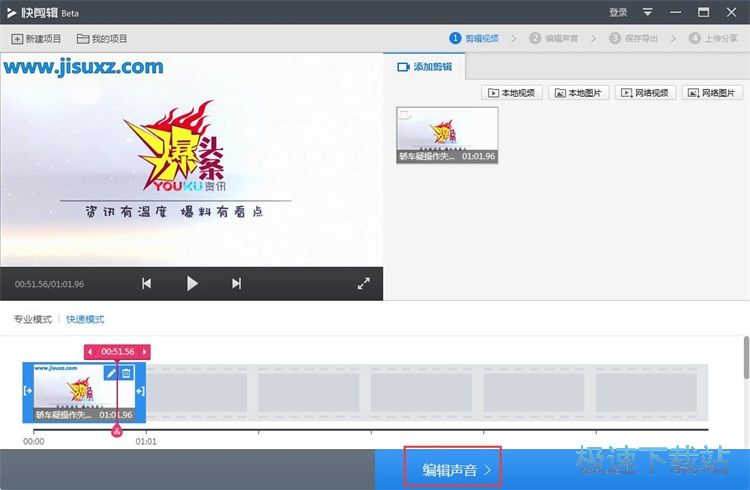Click the clip's right trim handle
750x490 pixels.
[x=140, y=391]
